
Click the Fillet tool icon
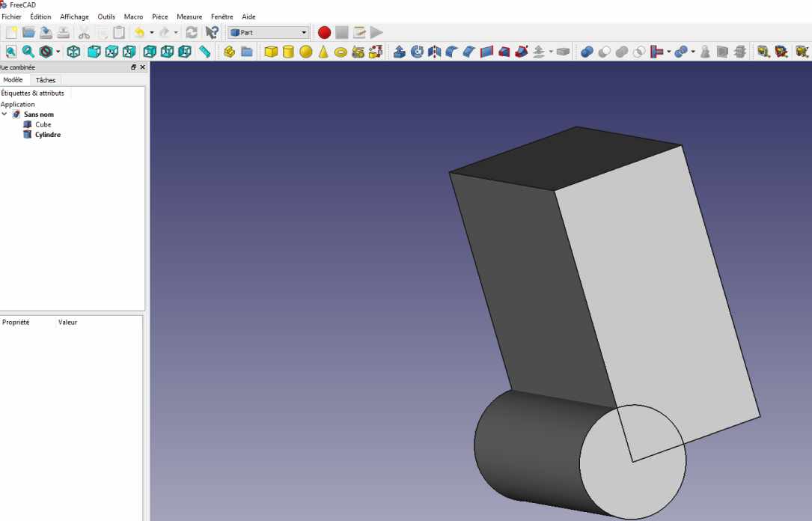tap(451, 52)
